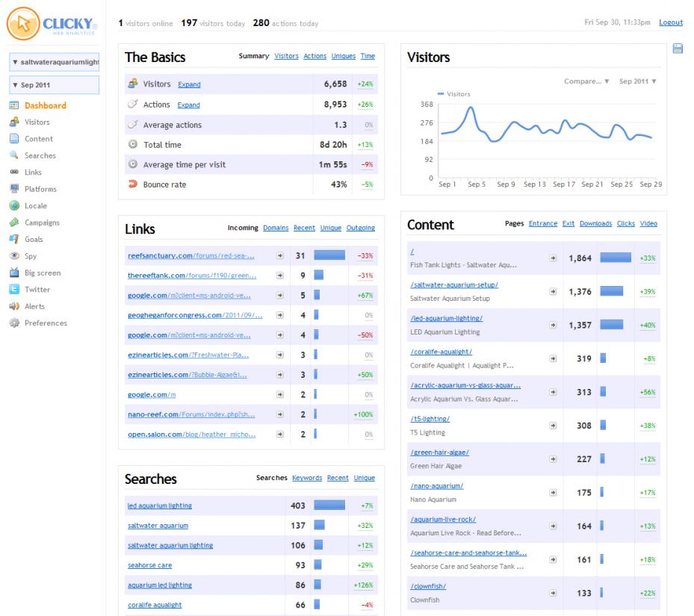The height and width of the screenshot is (616, 694).
Task: Expand the Actions row in The Basics
Action: coord(188,105)
